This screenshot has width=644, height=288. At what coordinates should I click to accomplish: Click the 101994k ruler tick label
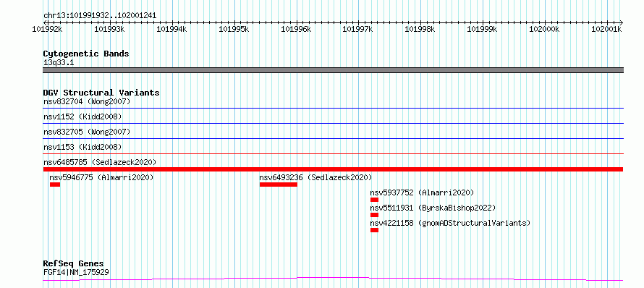171,29
